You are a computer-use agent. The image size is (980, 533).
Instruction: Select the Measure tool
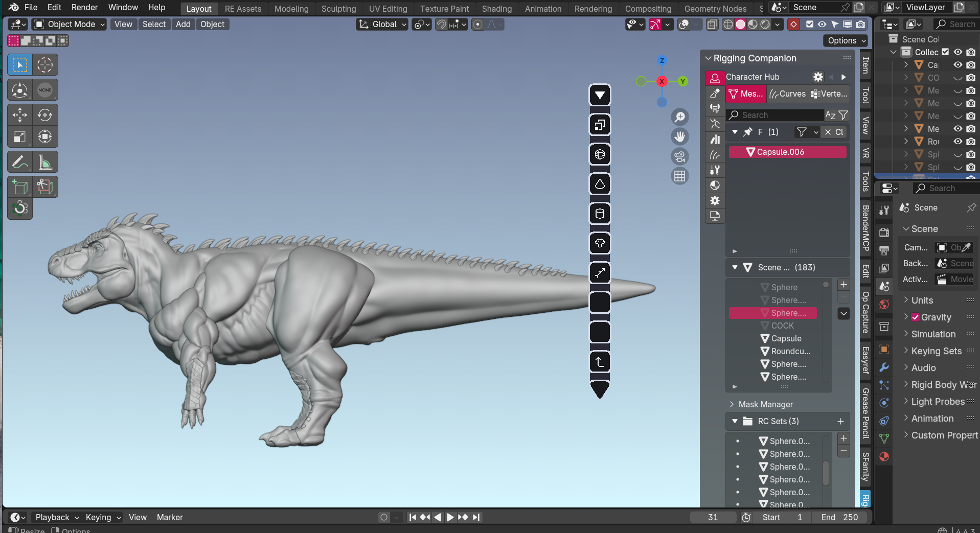(45, 163)
